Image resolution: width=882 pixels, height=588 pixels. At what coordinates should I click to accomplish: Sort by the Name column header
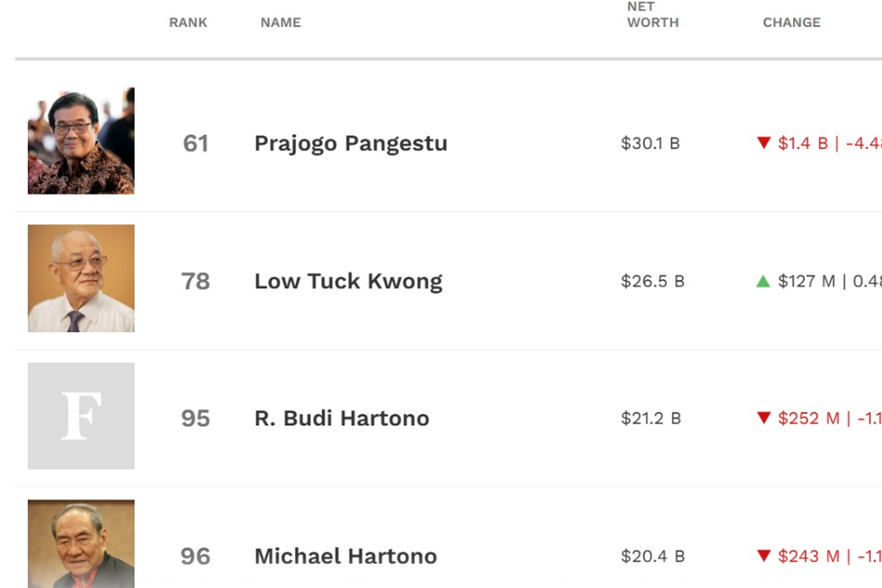pyautogui.click(x=281, y=23)
